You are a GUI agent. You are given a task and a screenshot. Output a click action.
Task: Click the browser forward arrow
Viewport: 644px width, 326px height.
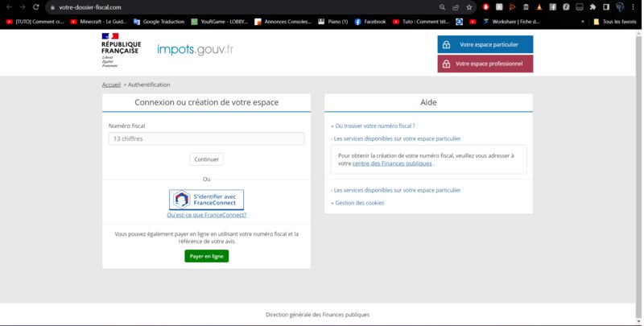click(23, 7)
